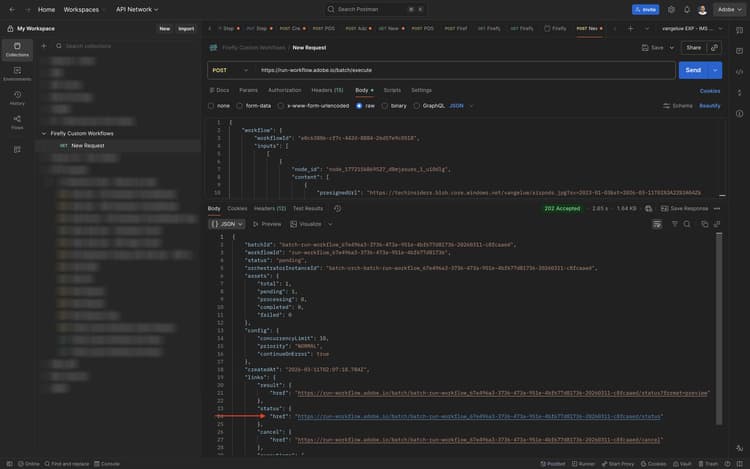
Task: Click the response network globe icon
Action: click(649, 208)
